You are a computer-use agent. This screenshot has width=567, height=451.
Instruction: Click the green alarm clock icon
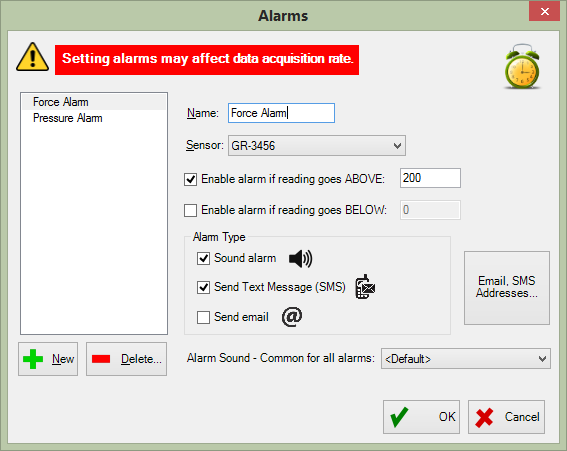coord(522,67)
